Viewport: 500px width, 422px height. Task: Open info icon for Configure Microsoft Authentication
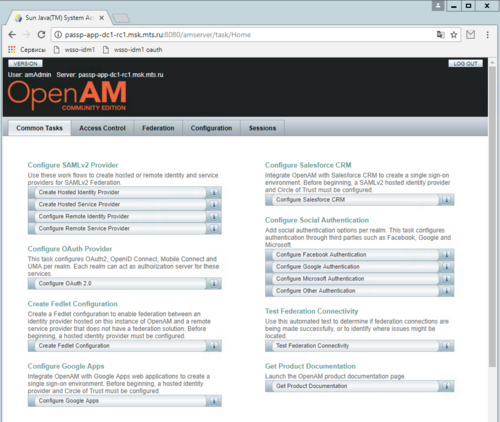[x=447, y=279]
